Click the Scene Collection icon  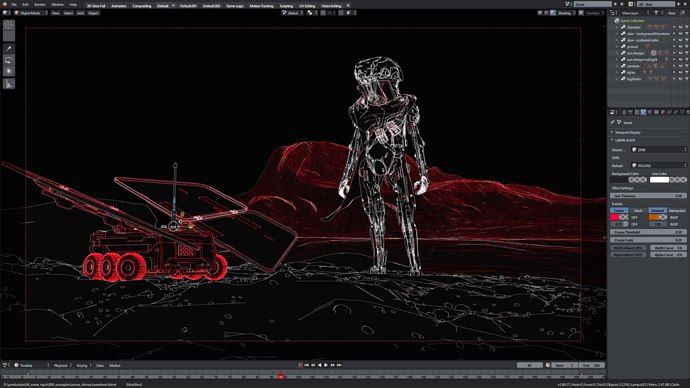coord(617,21)
